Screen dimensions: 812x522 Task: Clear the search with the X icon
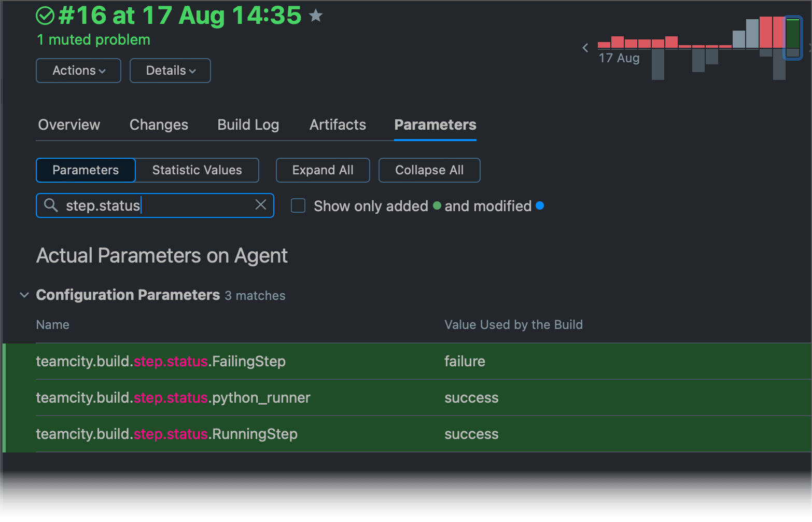[261, 205]
